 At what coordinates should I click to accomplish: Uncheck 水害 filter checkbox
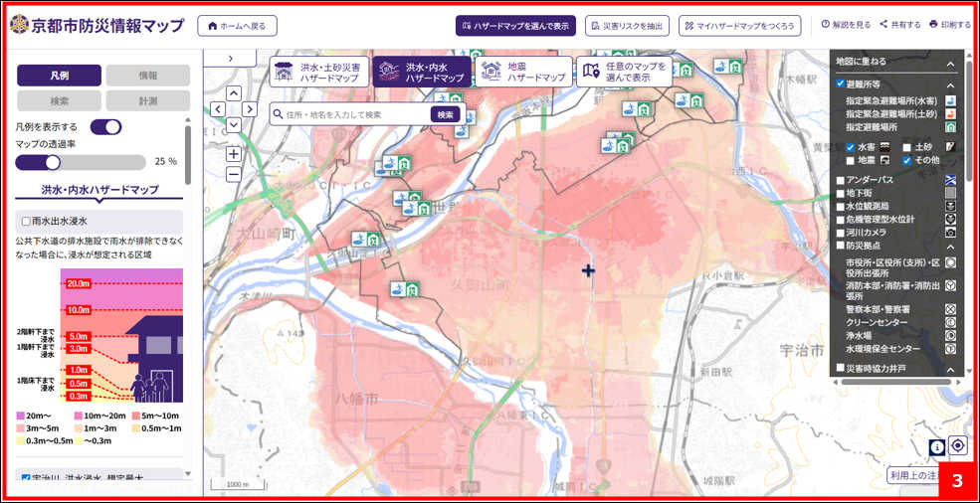[851, 147]
